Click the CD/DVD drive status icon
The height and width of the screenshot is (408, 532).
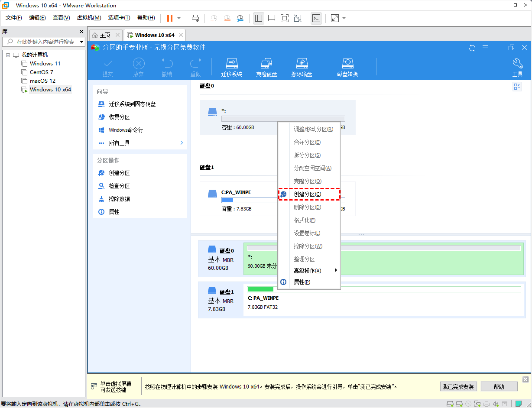pyautogui.click(x=469, y=404)
